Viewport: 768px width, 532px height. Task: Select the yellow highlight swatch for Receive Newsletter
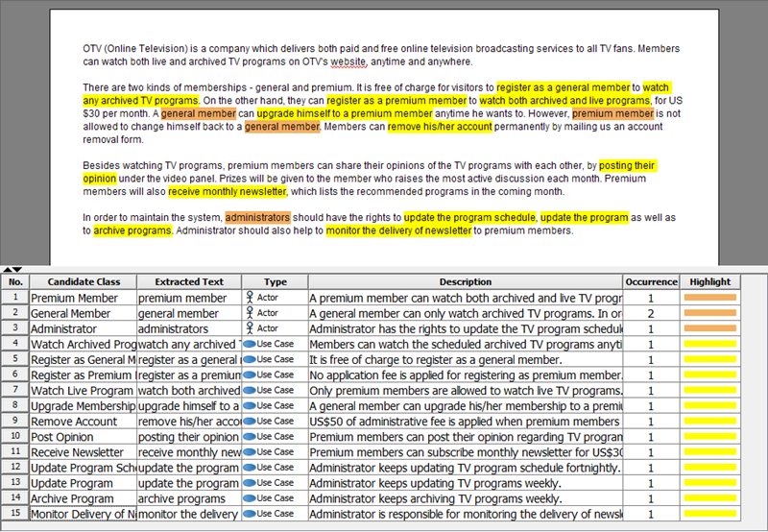pos(709,452)
